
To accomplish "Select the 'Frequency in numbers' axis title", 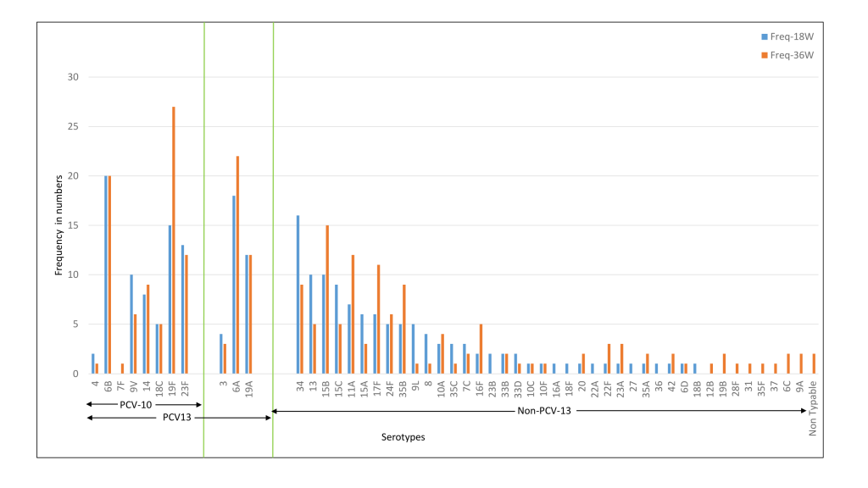I will 58,225.
